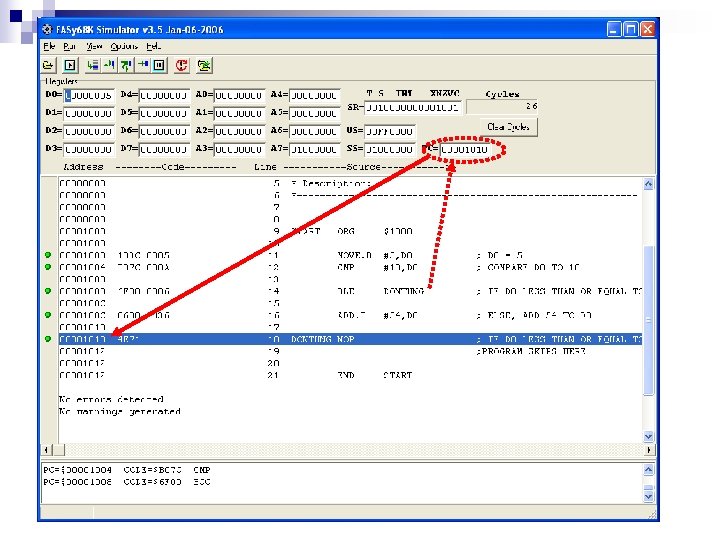720x540 pixels.
Task: Click log pane scroll up arrow
Action: [x=648, y=470]
